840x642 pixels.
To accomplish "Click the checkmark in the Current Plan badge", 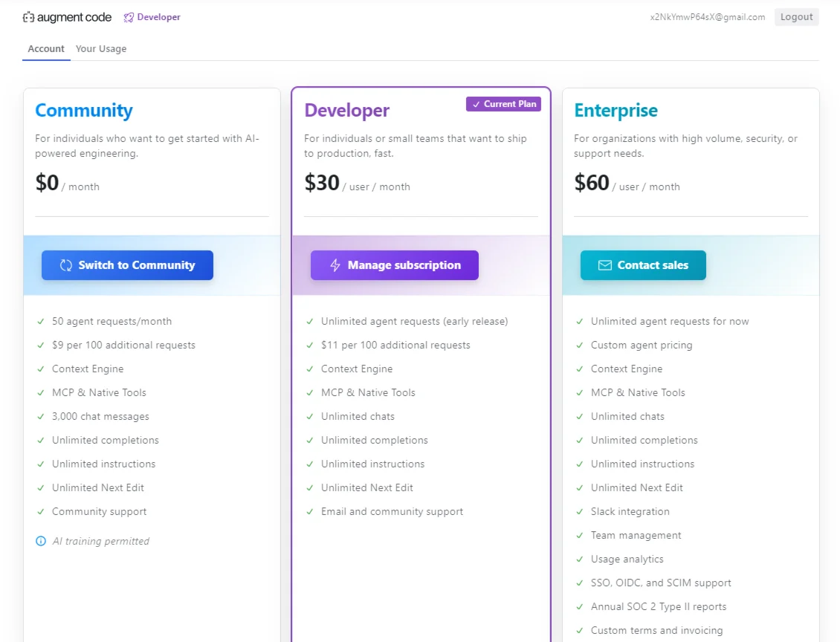I will (x=476, y=105).
